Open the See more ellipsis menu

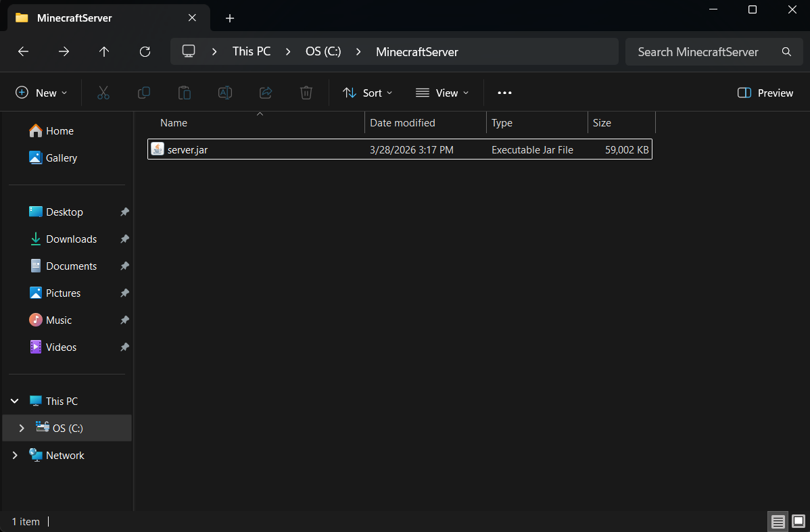504,93
